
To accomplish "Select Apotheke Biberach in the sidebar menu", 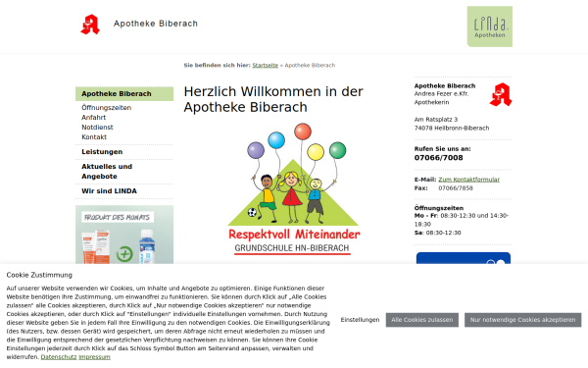I will pyautogui.click(x=124, y=94).
